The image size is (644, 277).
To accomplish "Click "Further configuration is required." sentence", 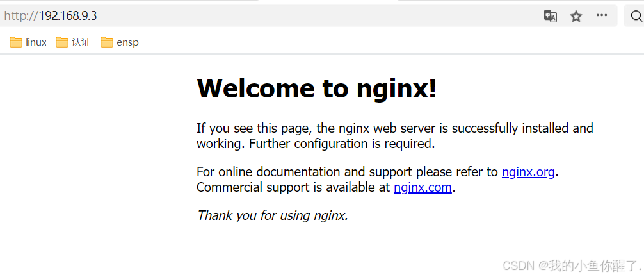I will [342, 144].
